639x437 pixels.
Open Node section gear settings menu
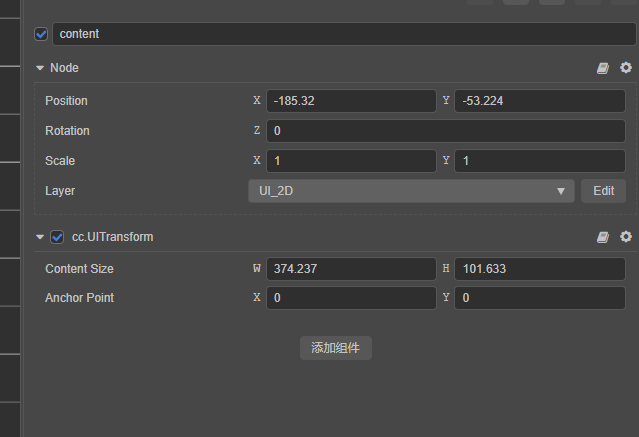626,68
